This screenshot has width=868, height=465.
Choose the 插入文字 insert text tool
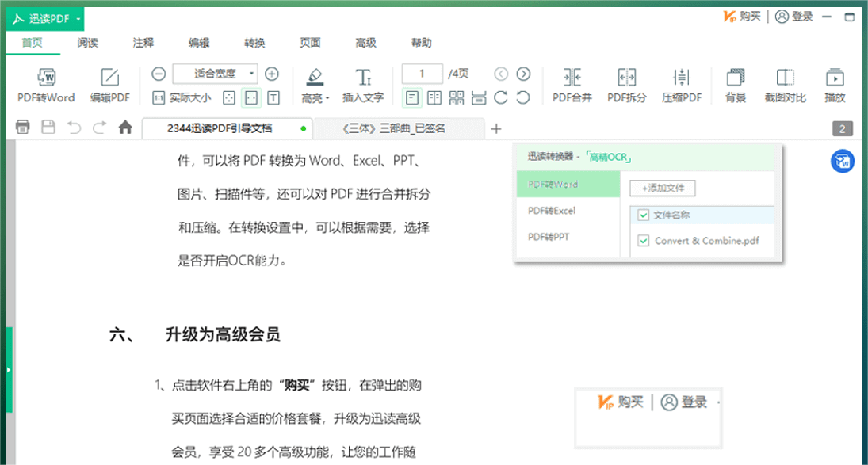pyautogui.click(x=363, y=85)
